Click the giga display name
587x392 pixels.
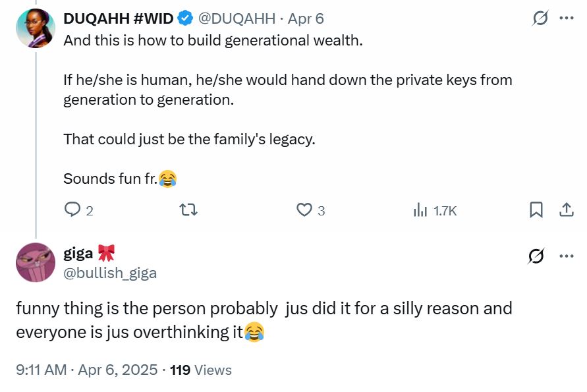click(78, 252)
